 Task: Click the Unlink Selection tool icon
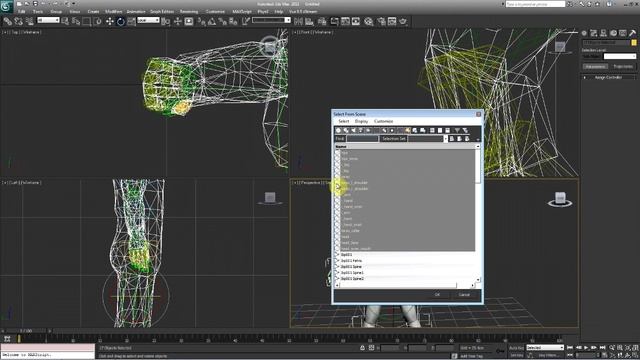18,21
